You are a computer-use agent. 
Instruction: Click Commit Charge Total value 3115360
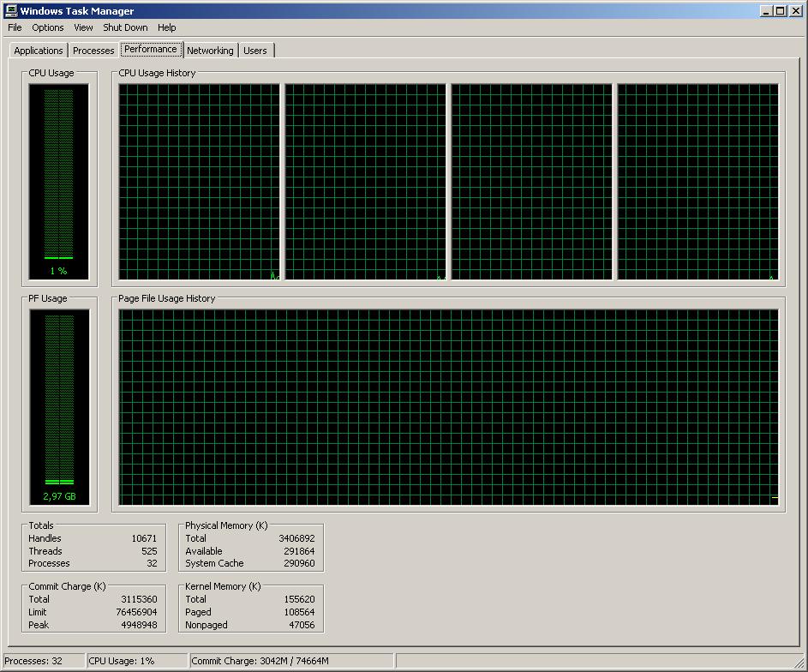139,599
